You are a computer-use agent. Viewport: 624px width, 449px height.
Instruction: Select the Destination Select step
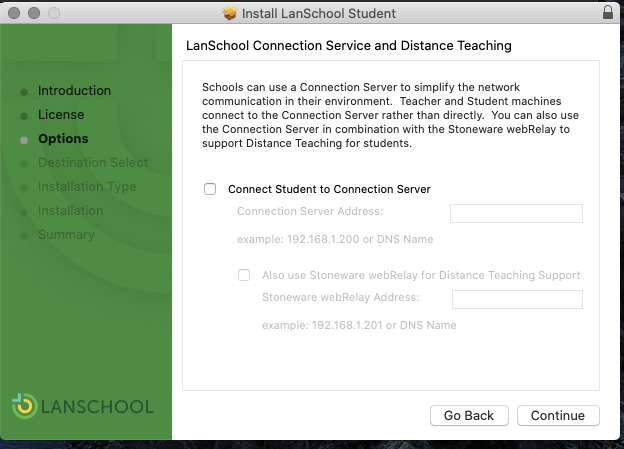point(93,162)
